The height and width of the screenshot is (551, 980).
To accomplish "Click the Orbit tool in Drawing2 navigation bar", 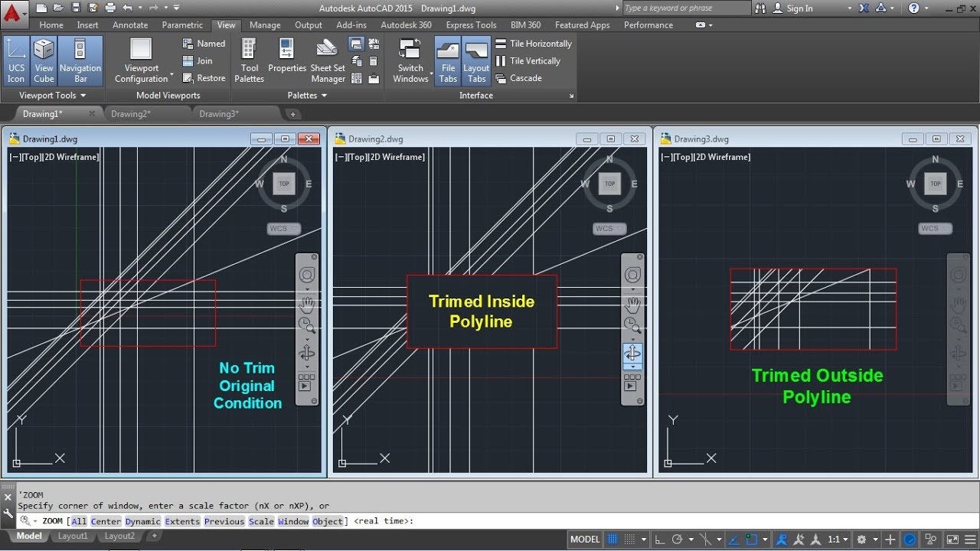I will coord(633,354).
